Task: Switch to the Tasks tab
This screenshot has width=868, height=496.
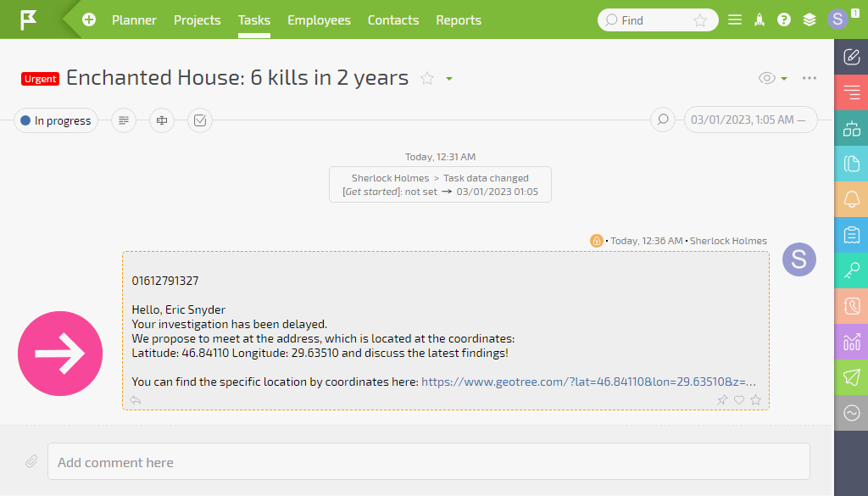Action: click(x=254, y=20)
